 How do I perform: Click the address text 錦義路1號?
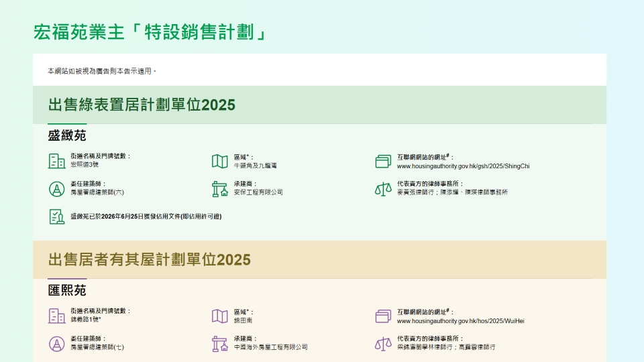[85, 319]
